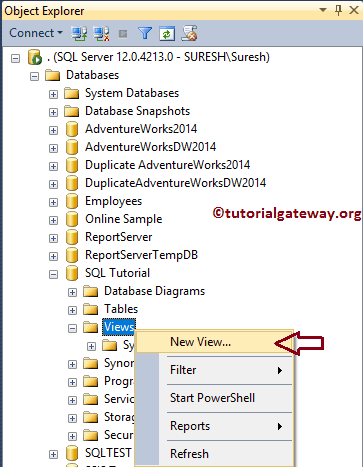Expand the ReportServerTempDB database
Screen dimensions: 363x467
coord(53,257)
